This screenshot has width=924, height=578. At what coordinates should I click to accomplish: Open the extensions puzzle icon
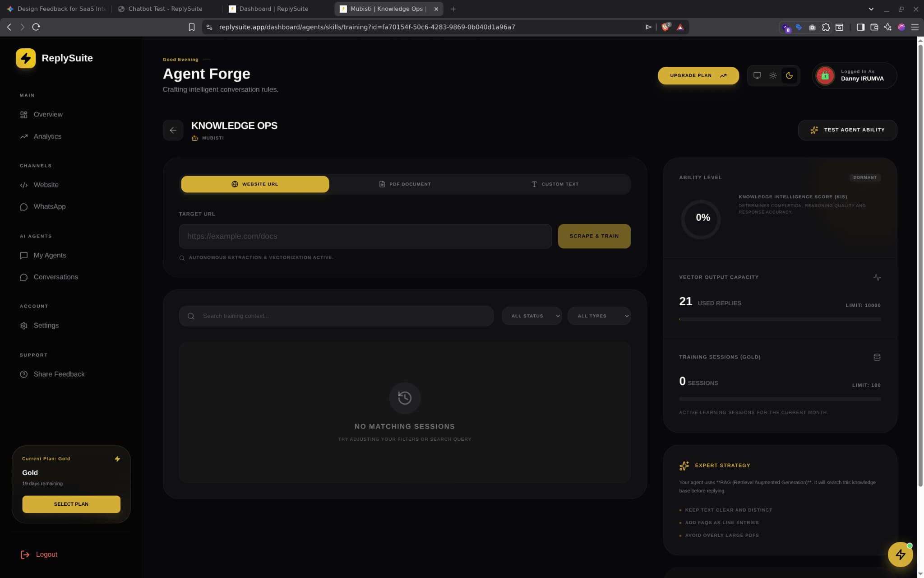tap(826, 27)
